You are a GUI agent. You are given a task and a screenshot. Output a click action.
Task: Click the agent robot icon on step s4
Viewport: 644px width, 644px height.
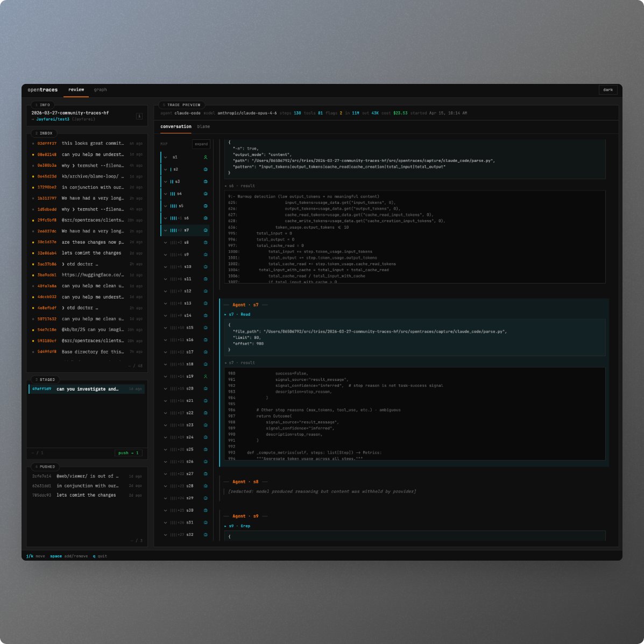(206, 194)
